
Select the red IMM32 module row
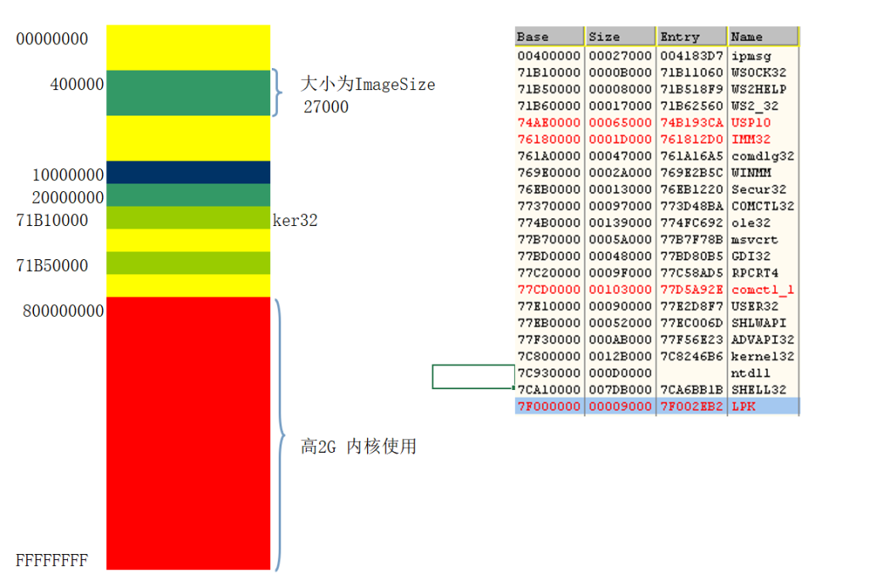[x=657, y=139]
